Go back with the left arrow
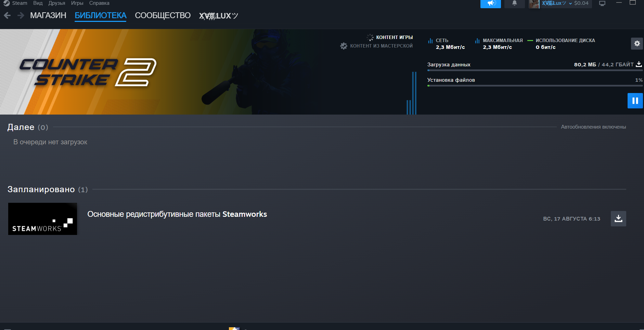The width and height of the screenshot is (644, 330). point(7,15)
